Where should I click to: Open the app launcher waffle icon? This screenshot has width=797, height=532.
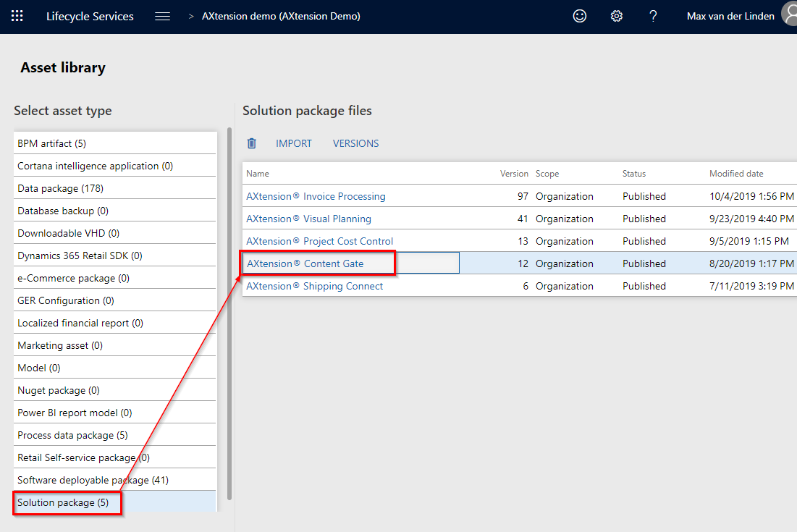tap(17, 16)
